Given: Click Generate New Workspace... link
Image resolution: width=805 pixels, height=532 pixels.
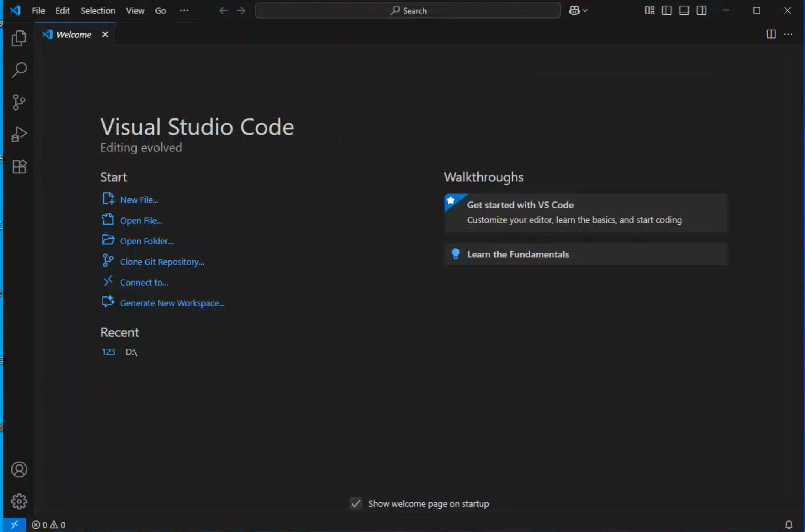Looking at the screenshot, I should (x=172, y=303).
